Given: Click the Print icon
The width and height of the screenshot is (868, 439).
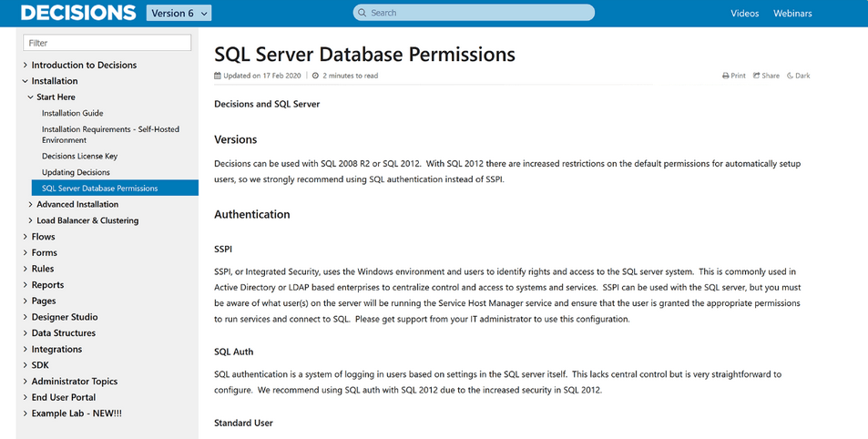Looking at the screenshot, I should 725,76.
